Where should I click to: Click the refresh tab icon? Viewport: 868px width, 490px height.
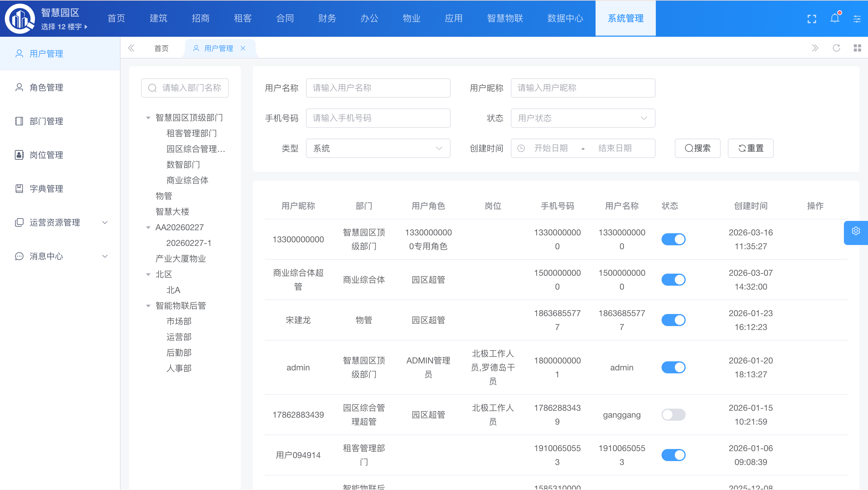836,48
